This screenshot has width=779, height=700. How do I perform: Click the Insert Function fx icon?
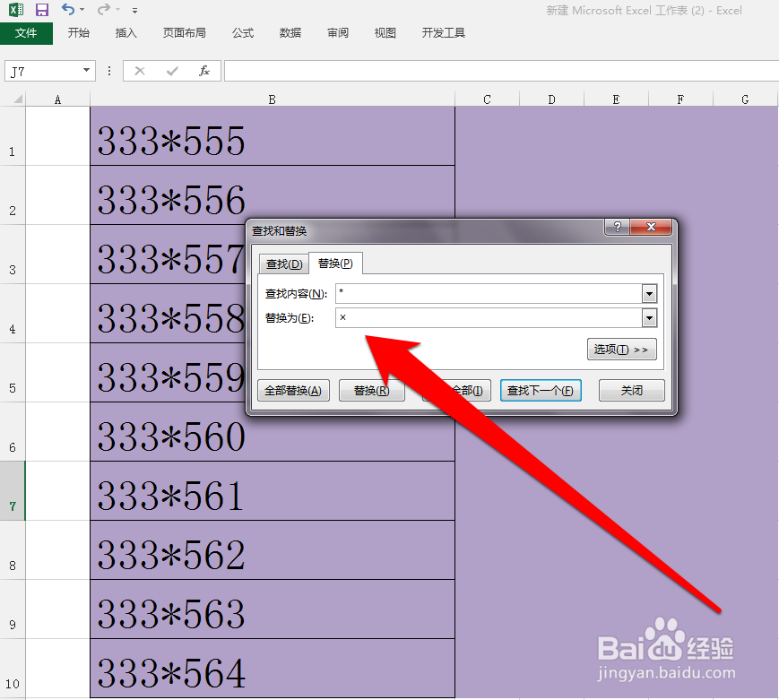click(x=204, y=71)
